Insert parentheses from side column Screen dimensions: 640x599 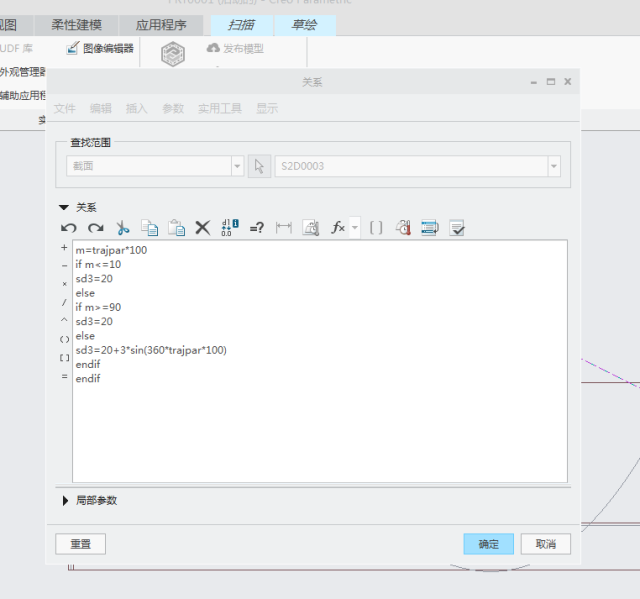coord(64,339)
